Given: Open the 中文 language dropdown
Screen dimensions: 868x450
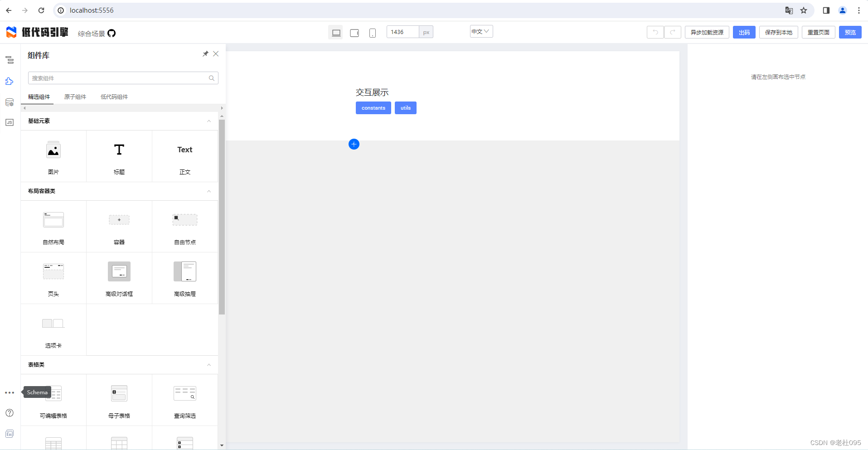Looking at the screenshot, I should coord(481,31).
